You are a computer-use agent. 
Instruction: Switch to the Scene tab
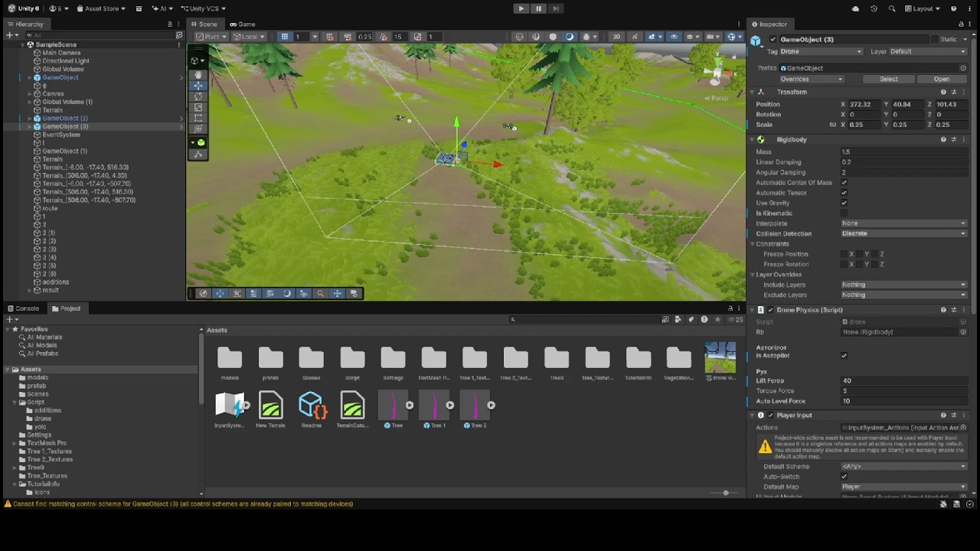click(204, 24)
